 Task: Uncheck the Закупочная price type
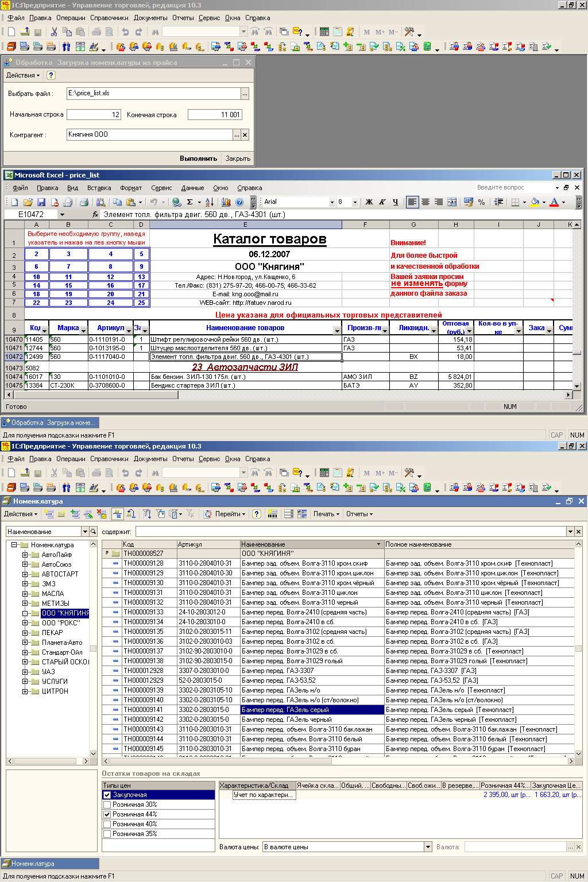(x=107, y=794)
